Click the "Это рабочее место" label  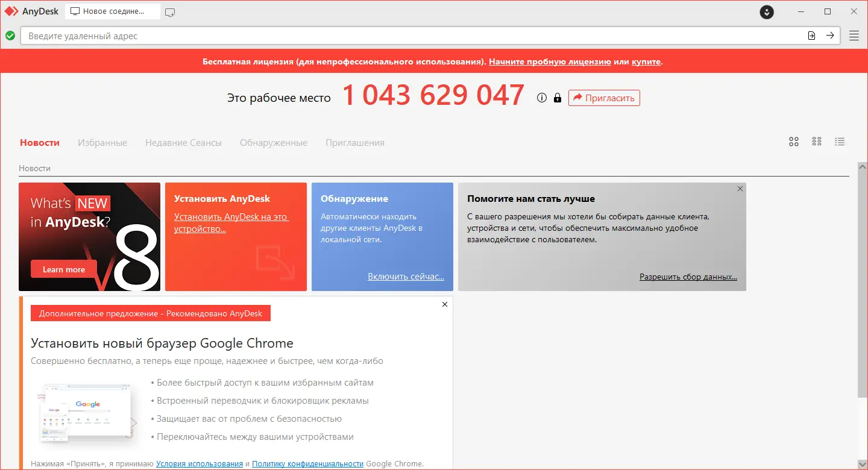click(x=279, y=98)
